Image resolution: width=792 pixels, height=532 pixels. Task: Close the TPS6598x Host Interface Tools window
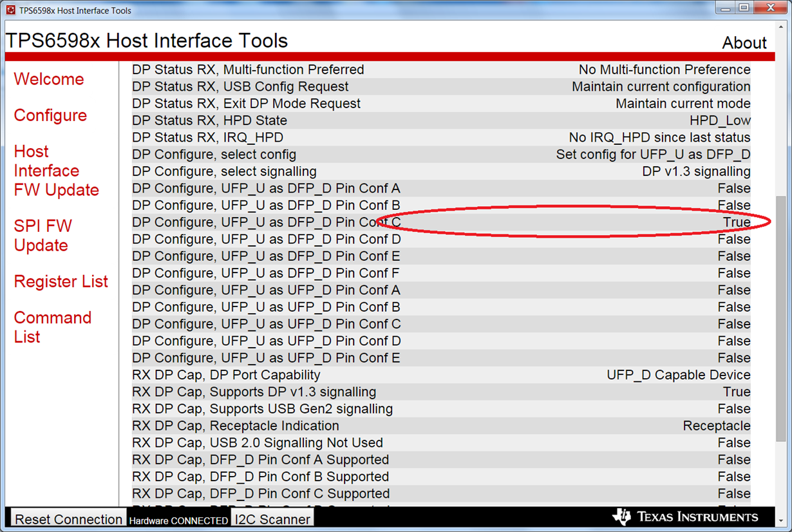[x=770, y=8]
